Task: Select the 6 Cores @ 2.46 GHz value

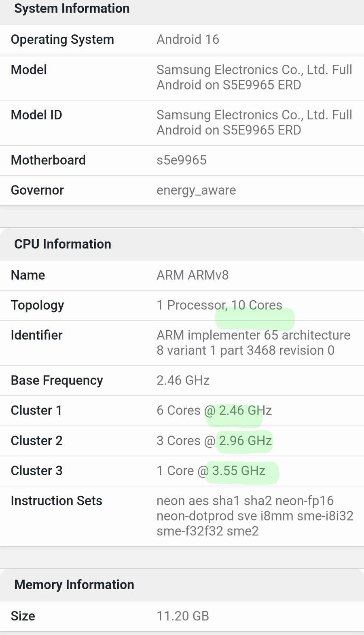Action: (x=214, y=410)
